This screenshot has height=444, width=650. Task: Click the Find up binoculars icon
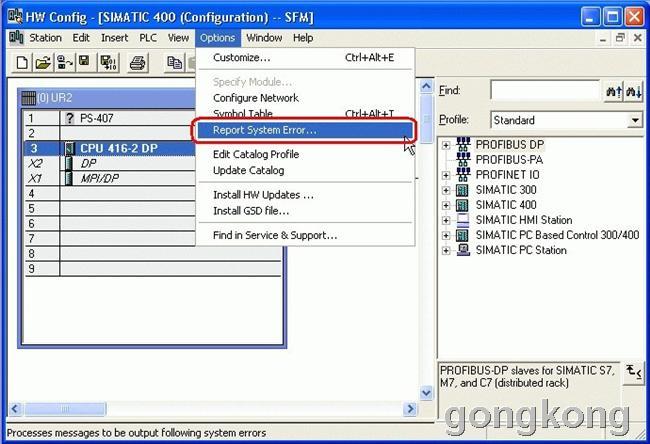pos(614,91)
